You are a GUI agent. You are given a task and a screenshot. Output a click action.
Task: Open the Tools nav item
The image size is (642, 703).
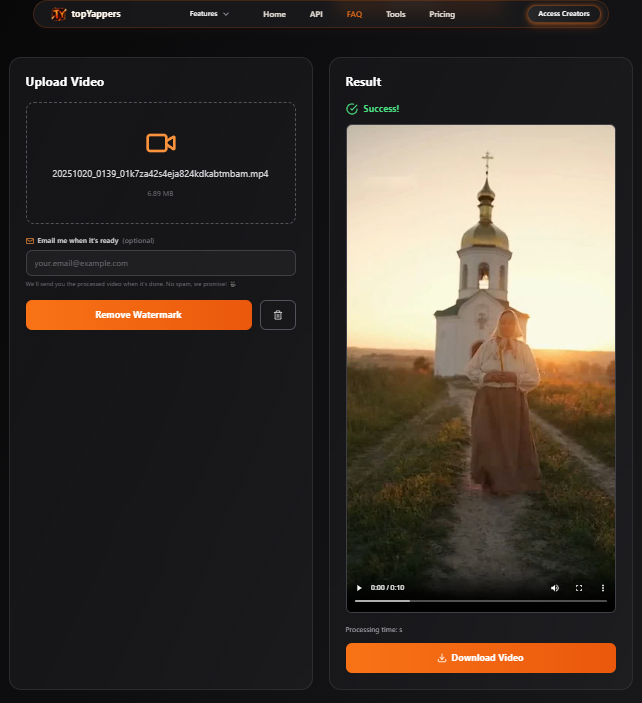pyautogui.click(x=395, y=15)
